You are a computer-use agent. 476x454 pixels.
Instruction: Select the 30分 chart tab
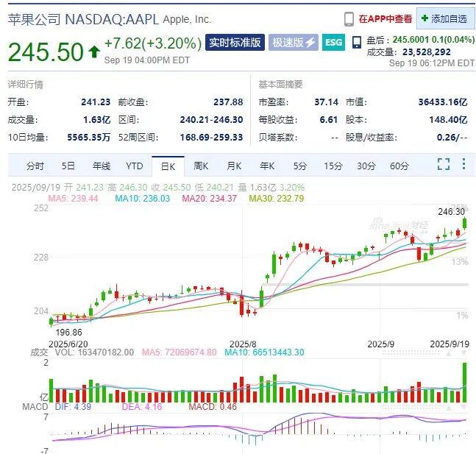tap(366, 166)
